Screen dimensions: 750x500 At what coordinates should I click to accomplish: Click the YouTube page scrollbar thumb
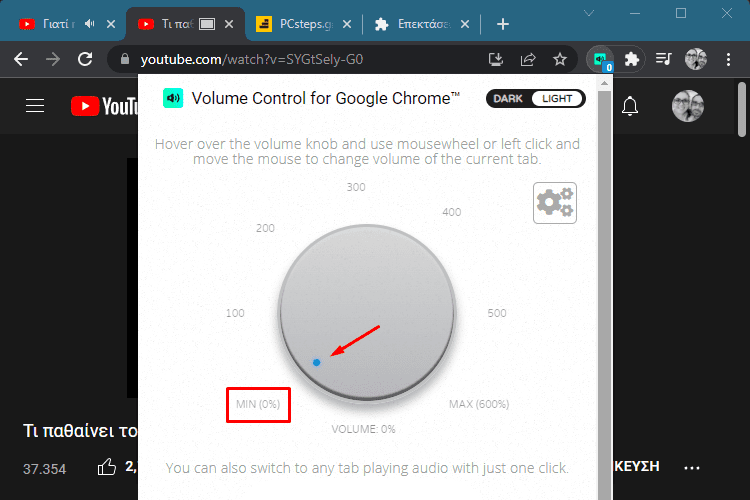click(742, 109)
